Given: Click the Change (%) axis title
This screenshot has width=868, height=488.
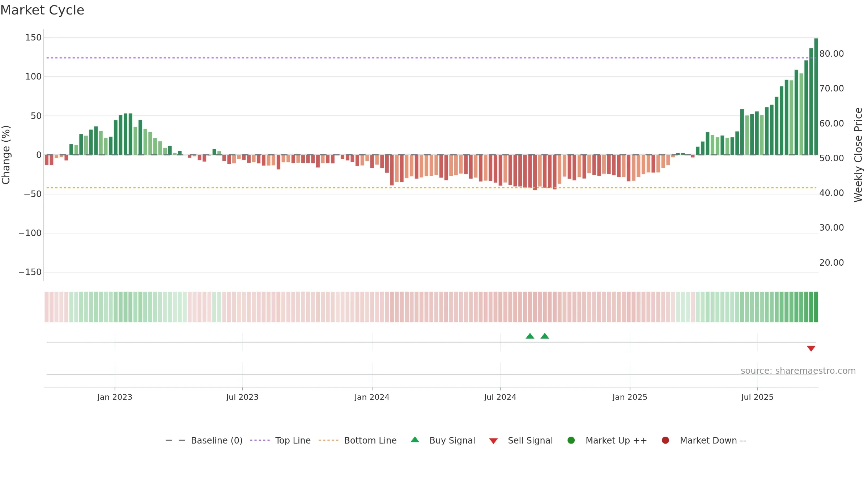Looking at the screenshot, I should point(6,155).
